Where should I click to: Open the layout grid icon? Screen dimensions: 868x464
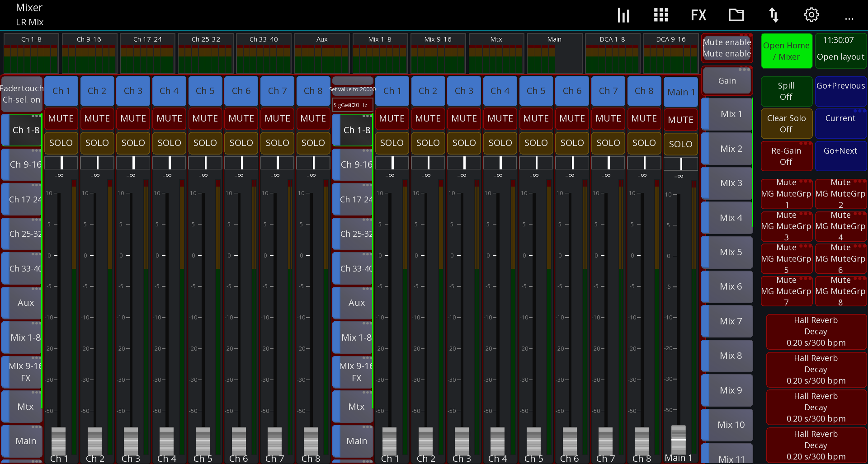click(x=661, y=14)
